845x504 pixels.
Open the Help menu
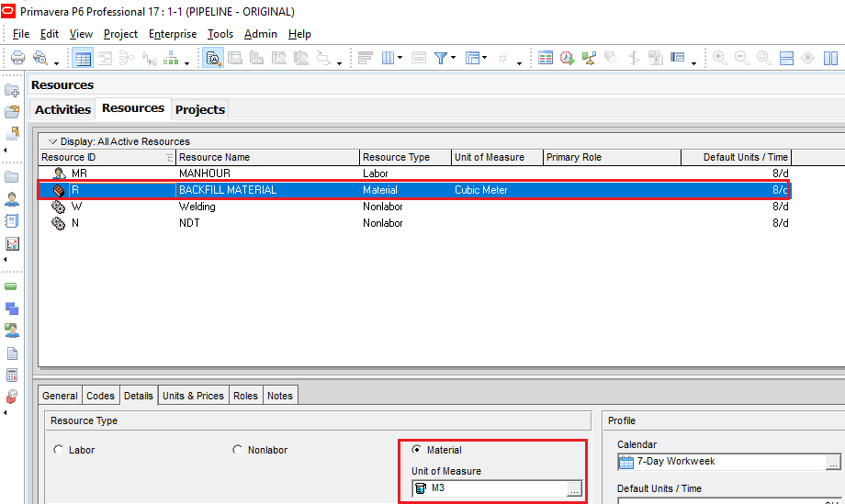click(x=299, y=34)
